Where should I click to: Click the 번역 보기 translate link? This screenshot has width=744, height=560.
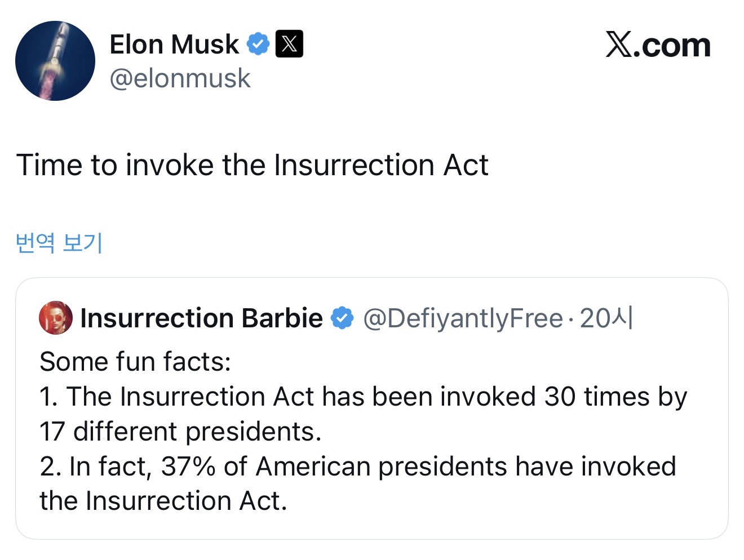pyautogui.click(x=59, y=243)
